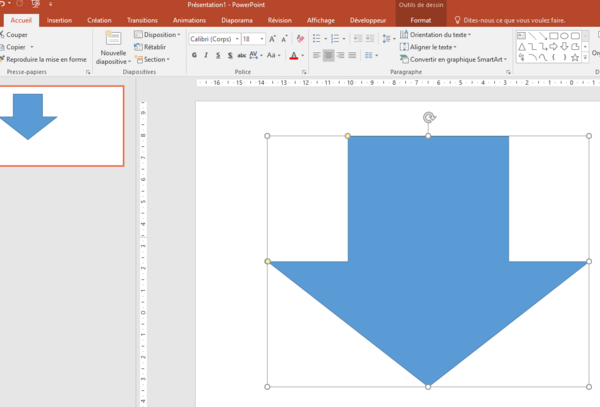Open Convertir en graphique SmartArt menu

pyautogui.click(x=453, y=59)
